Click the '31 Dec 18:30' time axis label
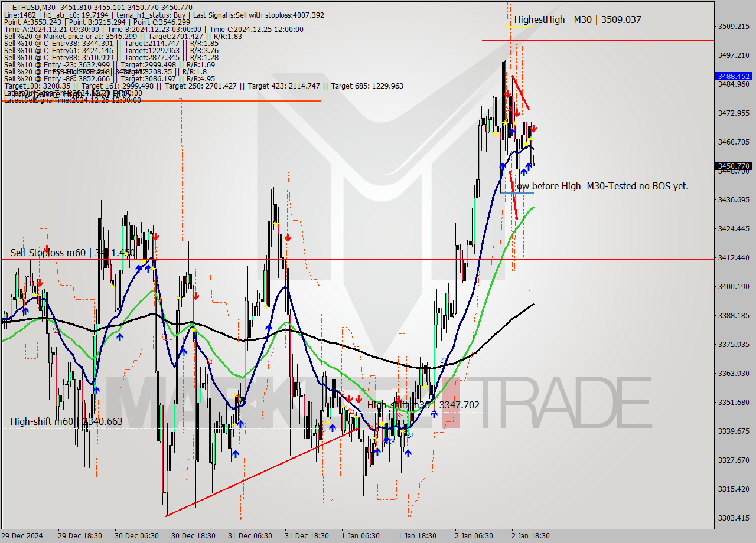This screenshot has width=756, height=543. [307, 536]
